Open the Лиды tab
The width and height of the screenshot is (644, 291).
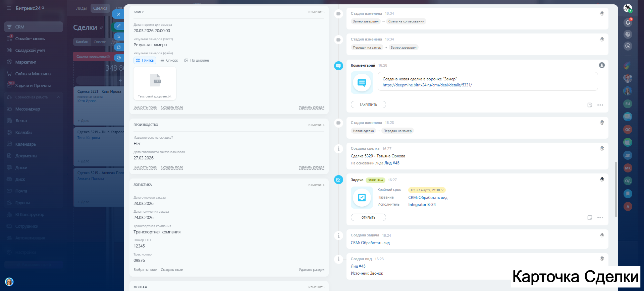pyautogui.click(x=81, y=8)
